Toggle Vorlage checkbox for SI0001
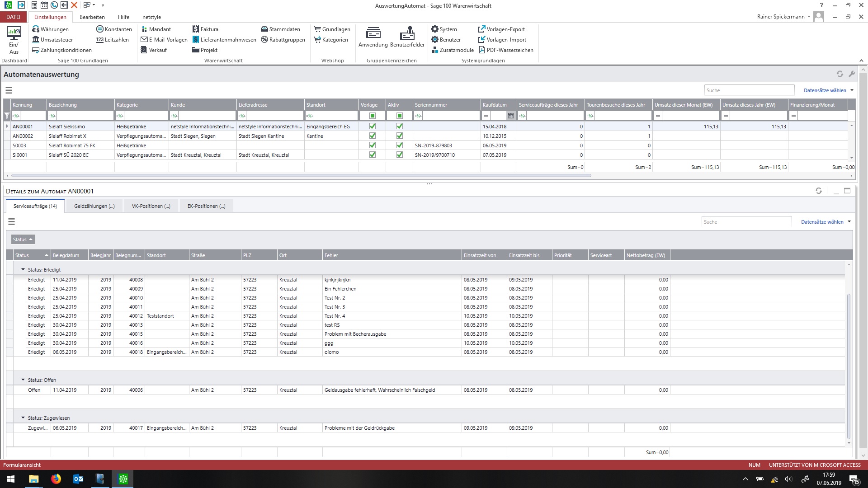Screen dimensions: 868x488 click(x=373, y=155)
